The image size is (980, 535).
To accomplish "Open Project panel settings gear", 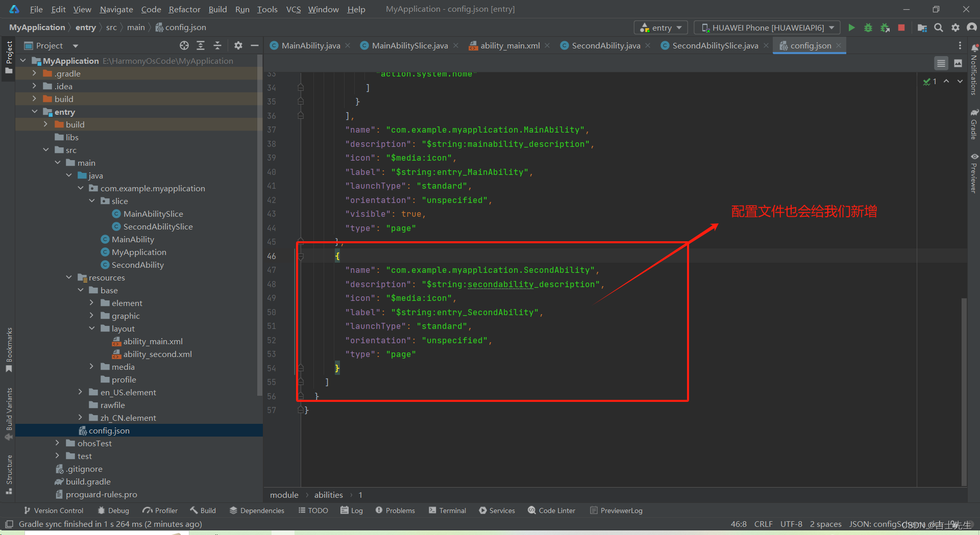I will [x=238, y=46].
